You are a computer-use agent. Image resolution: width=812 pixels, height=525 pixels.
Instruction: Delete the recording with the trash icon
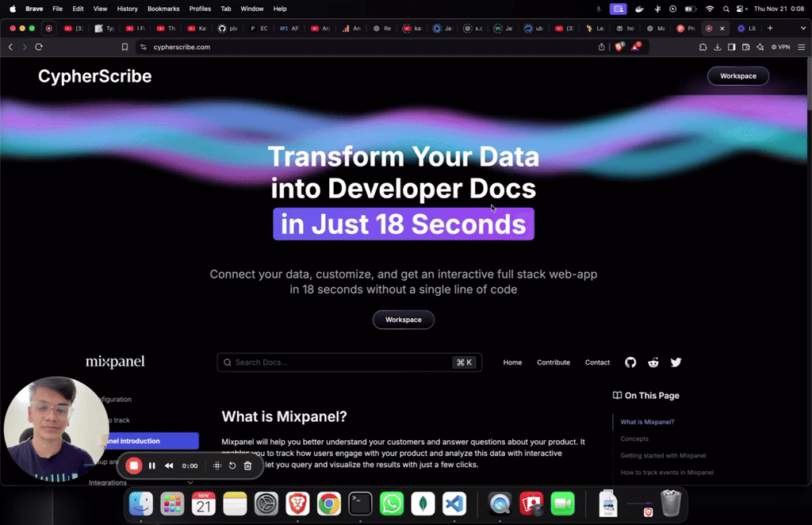[247, 466]
